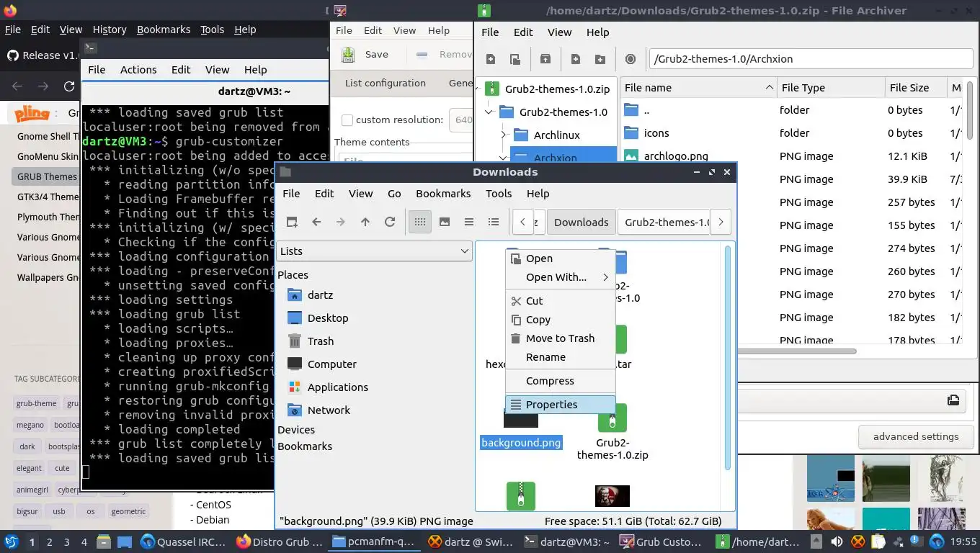Image resolution: width=980 pixels, height=553 pixels.
Task: Click the add folder icon in File Archiver
Action: (x=600, y=59)
